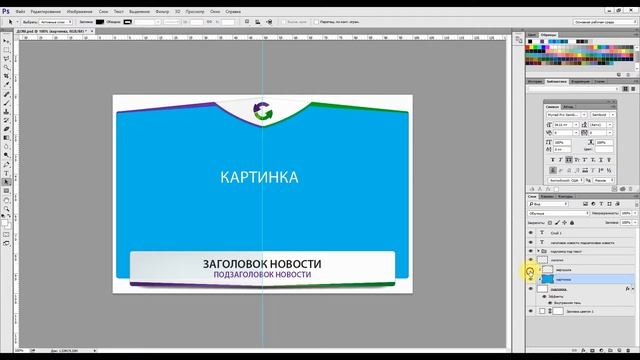Screen dimensions: 640x360
Task: Add a layer mask in Layers panel
Action: point(592,350)
